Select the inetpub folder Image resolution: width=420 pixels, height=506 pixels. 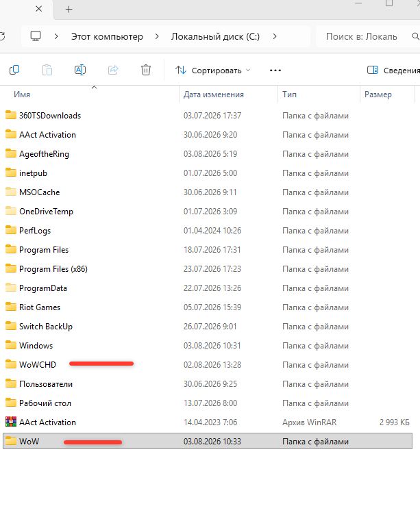pyautogui.click(x=208, y=173)
